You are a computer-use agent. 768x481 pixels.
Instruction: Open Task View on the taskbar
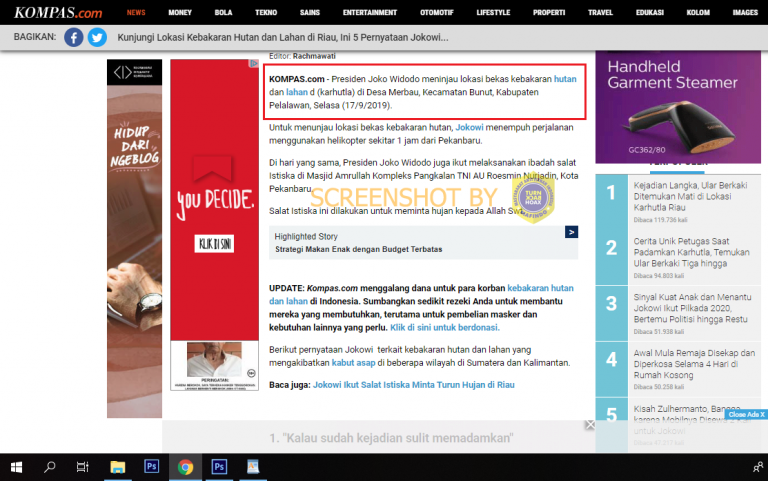pyautogui.click(x=83, y=466)
